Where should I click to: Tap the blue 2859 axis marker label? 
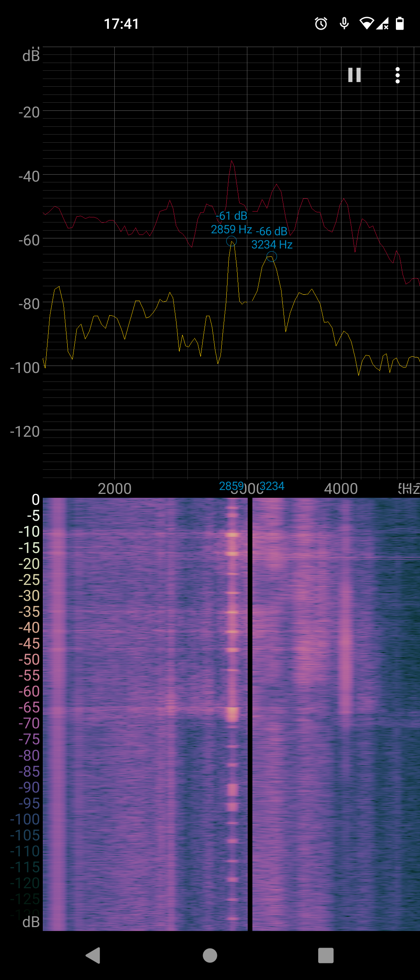click(x=231, y=486)
